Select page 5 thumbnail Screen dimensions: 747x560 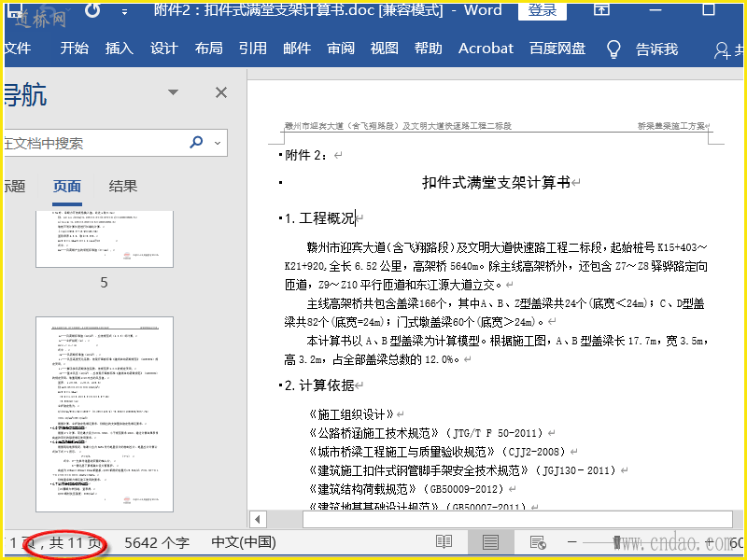pos(105,239)
